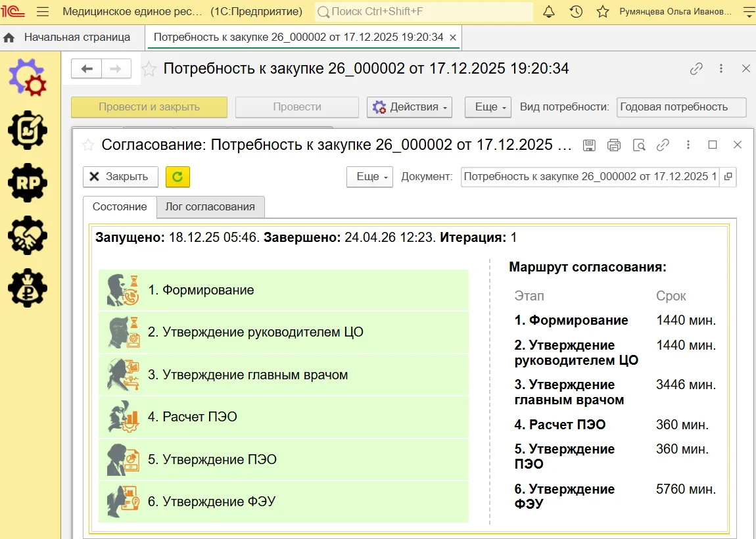The height and width of the screenshot is (539, 756).
Task: Open notifications bell
Action: 549,12
